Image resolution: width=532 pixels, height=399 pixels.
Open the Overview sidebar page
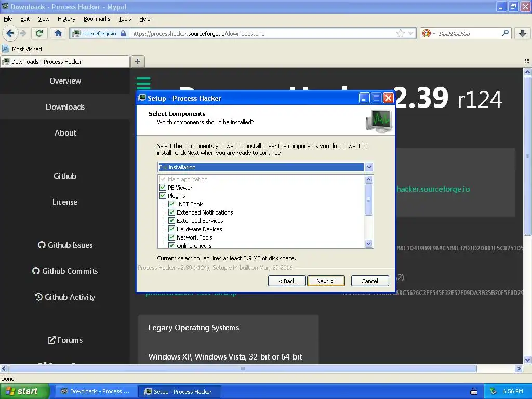tap(65, 81)
